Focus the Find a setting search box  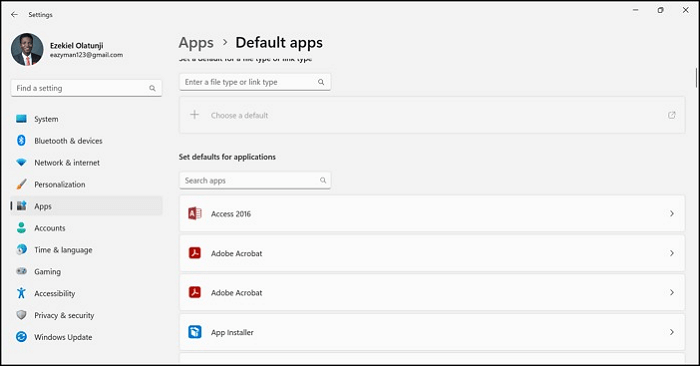coord(86,88)
